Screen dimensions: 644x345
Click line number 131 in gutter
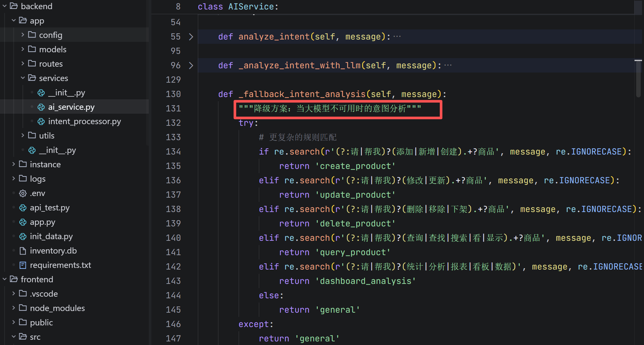click(x=173, y=108)
